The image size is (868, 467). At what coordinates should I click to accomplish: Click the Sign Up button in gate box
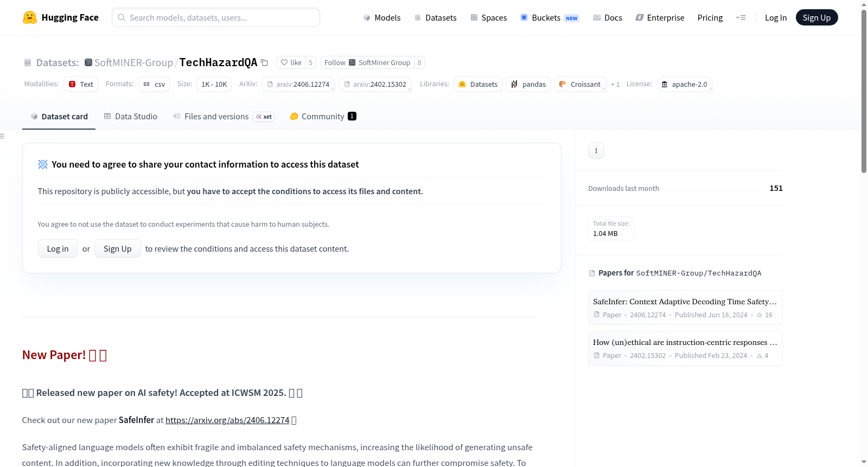click(118, 248)
